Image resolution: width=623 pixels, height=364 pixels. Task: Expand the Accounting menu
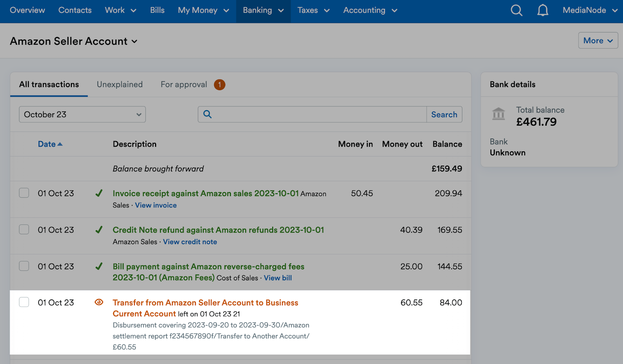coord(370,10)
